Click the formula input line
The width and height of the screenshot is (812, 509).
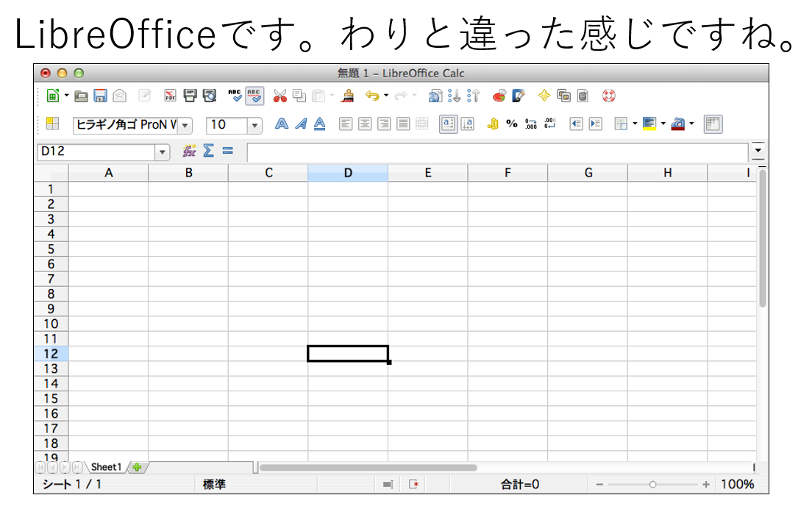pos(496,152)
